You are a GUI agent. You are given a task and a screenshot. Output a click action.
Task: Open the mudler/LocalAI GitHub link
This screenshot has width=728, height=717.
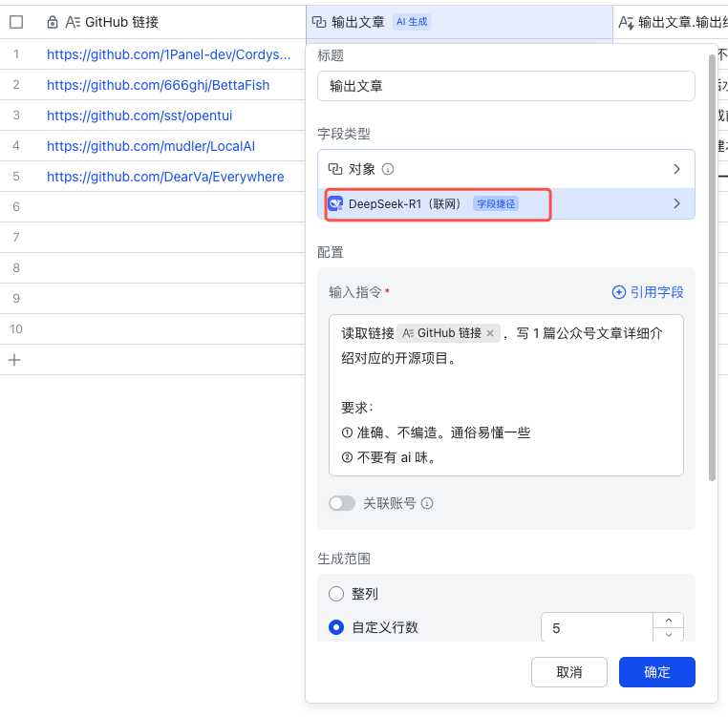click(151, 146)
